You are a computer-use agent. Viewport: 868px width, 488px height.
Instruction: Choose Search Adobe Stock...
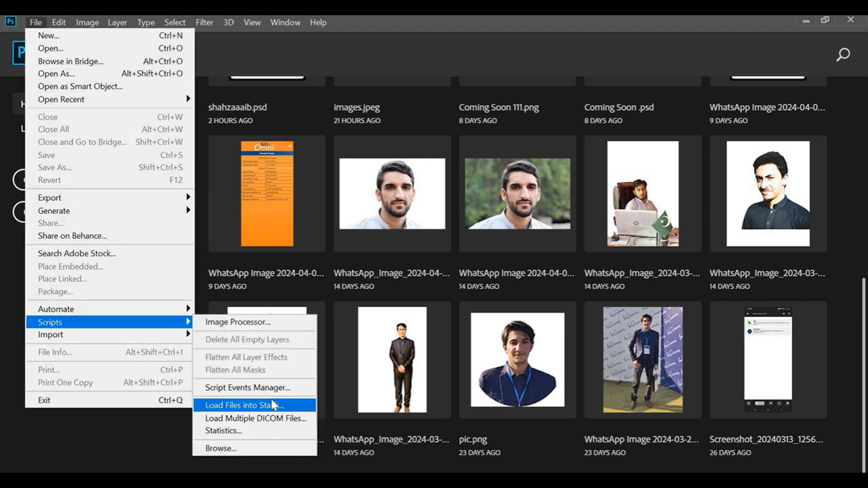point(110,253)
